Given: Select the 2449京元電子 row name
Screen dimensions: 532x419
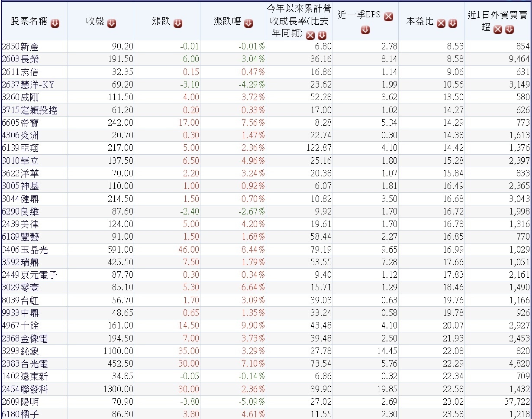Looking at the screenshot, I should pyautogui.click(x=29, y=275).
